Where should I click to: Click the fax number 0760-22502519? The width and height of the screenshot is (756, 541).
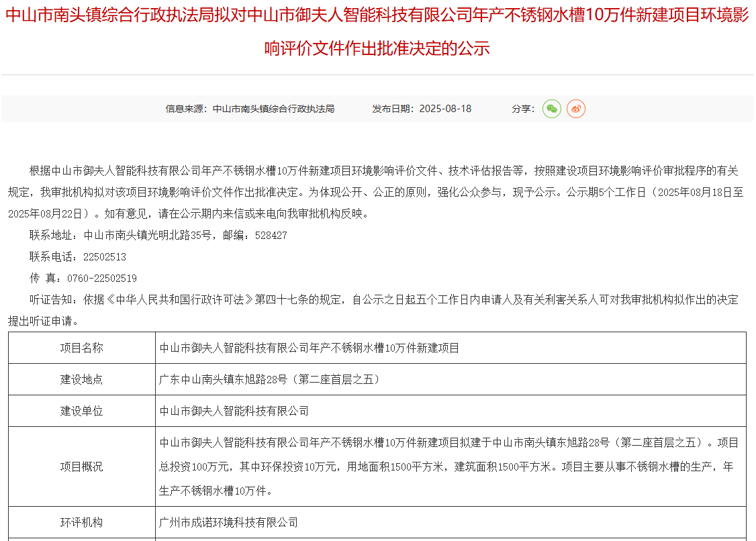pyautogui.click(x=101, y=278)
